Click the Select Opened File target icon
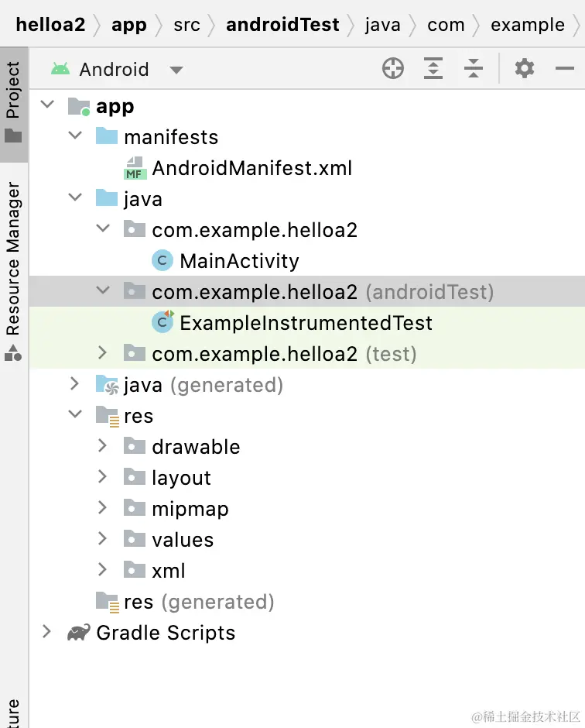The width and height of the screenshot is (585, 728). point(392,69)
